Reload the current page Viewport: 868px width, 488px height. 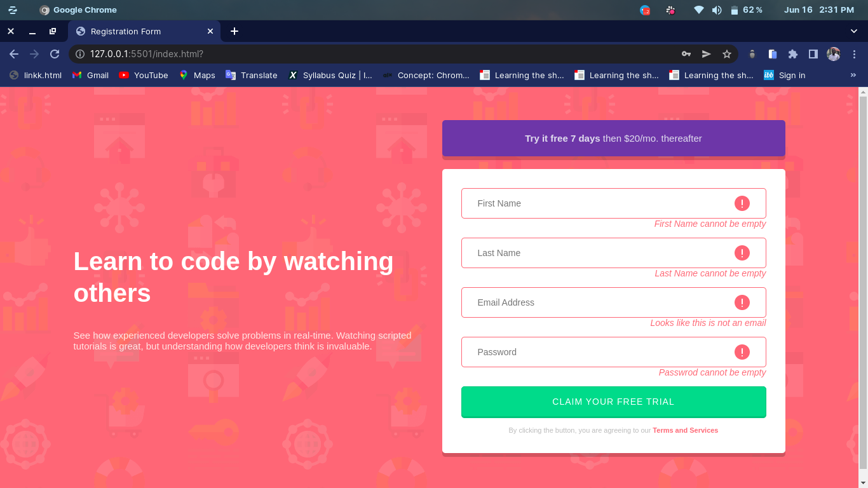tap(54, 54)
